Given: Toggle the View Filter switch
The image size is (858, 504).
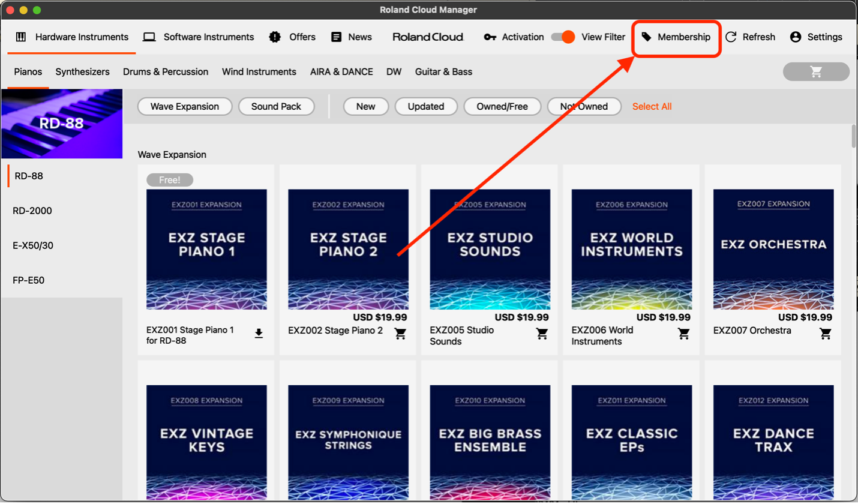Looking at the screenshot, I should click(563, 37).
